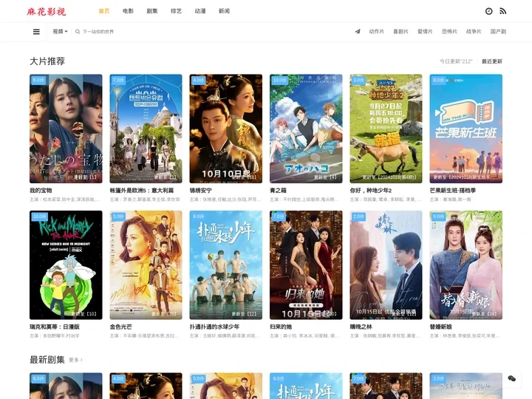The height and width of the screenshot is (399, 532).
Task: Open the 电影 navigation tab
Action: tap(129, 11)
